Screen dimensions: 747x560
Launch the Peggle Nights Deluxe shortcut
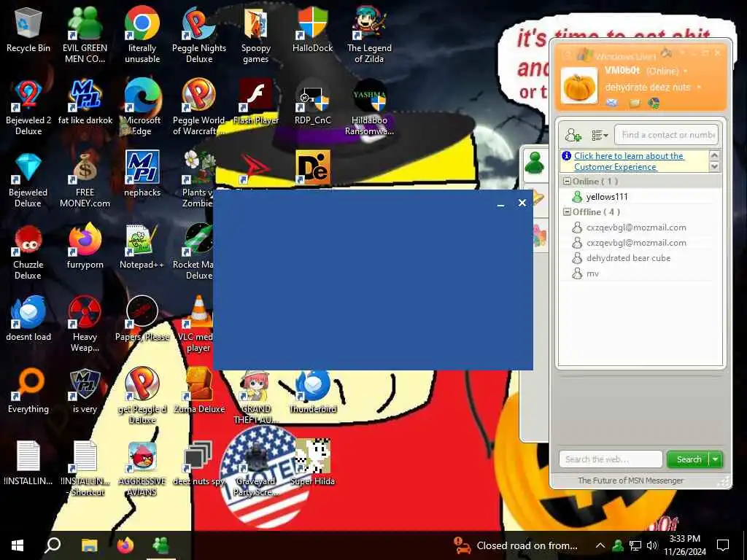(198, 34)
